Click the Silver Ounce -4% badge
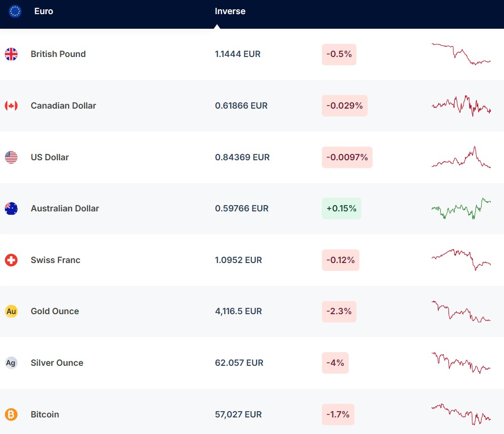 pos(335,363)
